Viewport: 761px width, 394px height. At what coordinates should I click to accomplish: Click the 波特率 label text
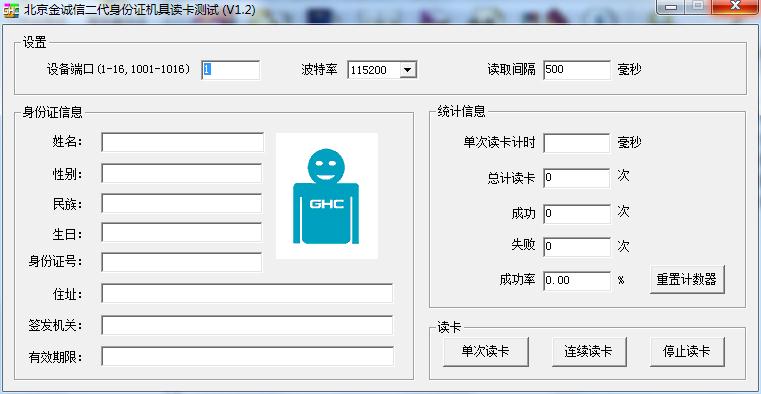click(319, 70)
